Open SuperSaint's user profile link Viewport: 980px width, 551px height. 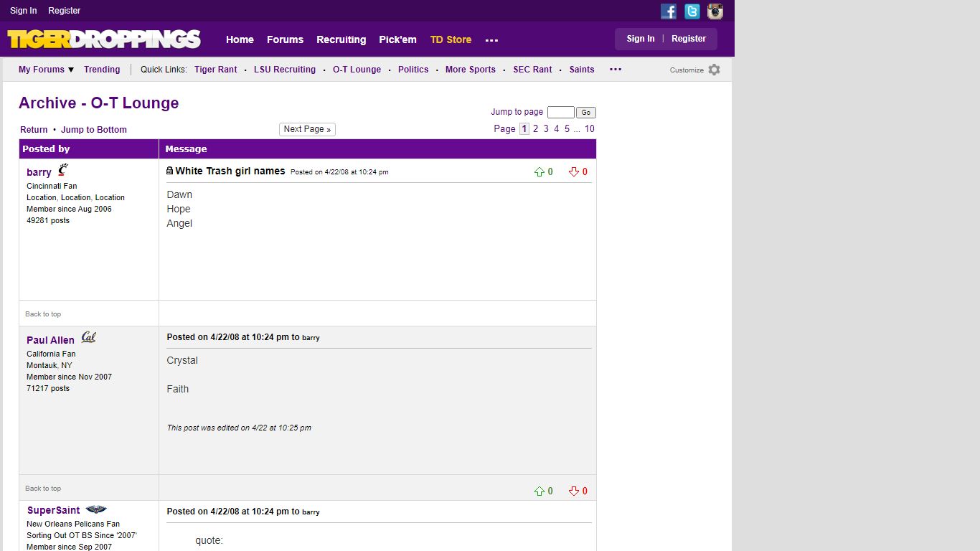(54, 510)
